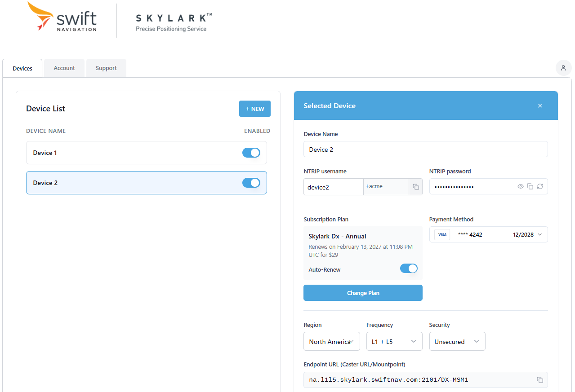Click the Endpoint URL field

pos(426,380)
